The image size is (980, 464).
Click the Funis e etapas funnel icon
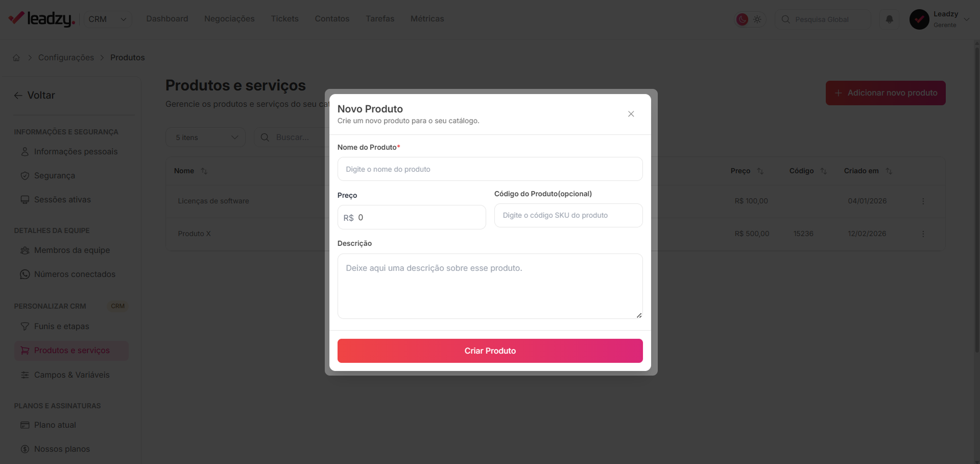25,327
